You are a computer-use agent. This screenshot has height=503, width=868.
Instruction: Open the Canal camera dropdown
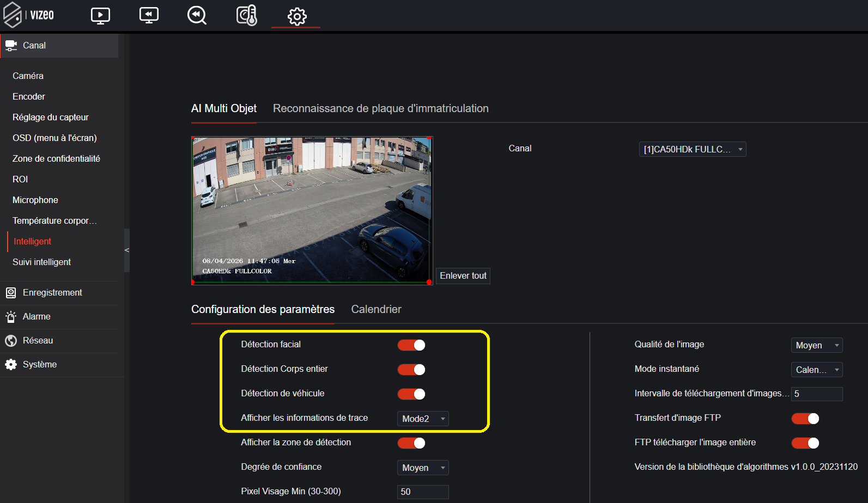click(x=692, y=149)
